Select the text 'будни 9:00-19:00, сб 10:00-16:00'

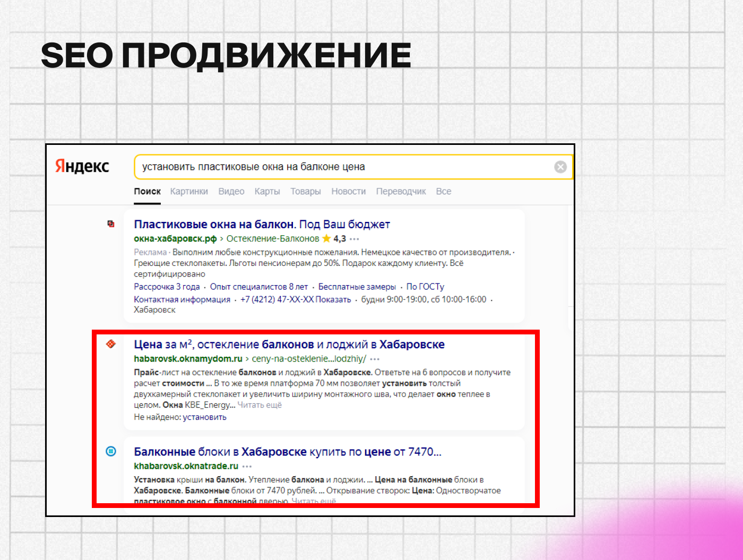(x=424, y=299)
